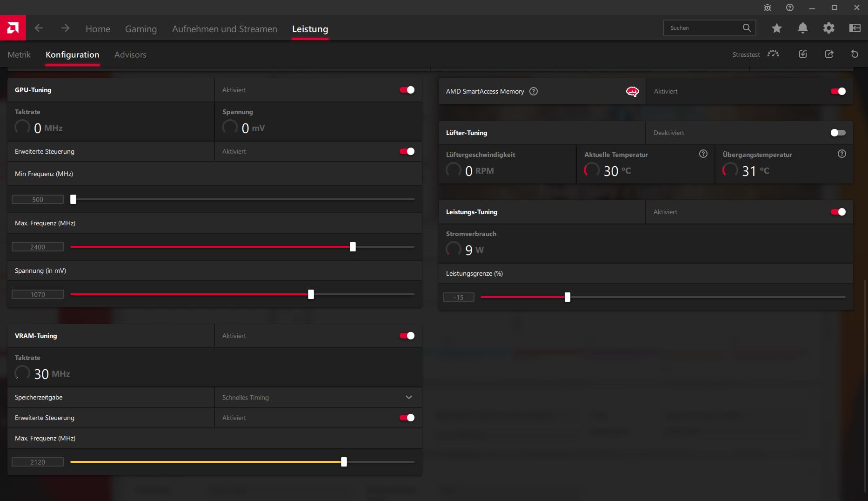Click the GPU Max. Frequenz slider handle

click(353, 247)
